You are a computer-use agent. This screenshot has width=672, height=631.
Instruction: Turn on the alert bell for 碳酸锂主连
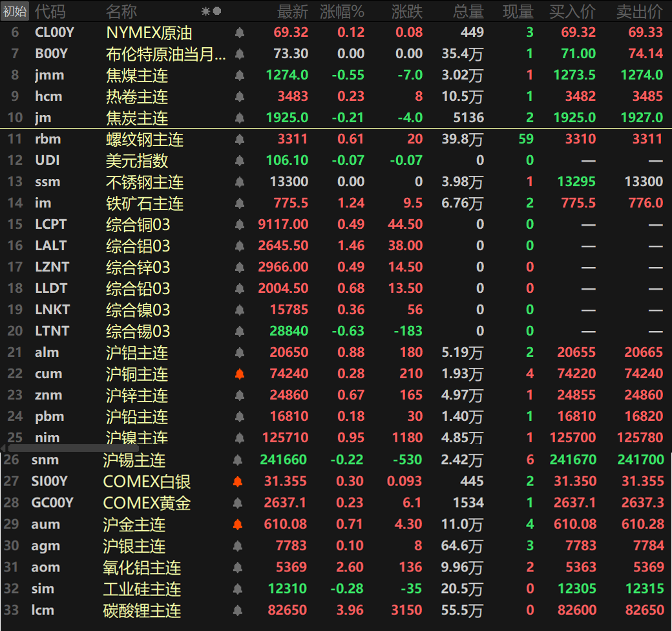[x=239, y=610]
